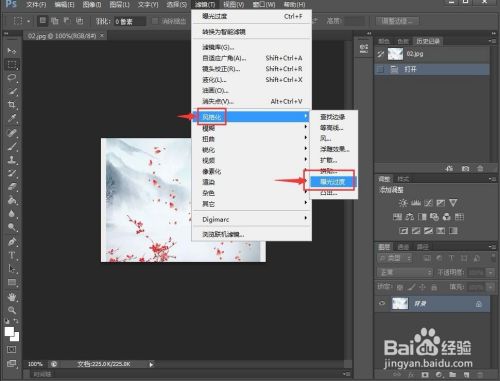The image size is (500, 381).
Task: Open the status bar document info arrow
Action: (x=151, y=364)
